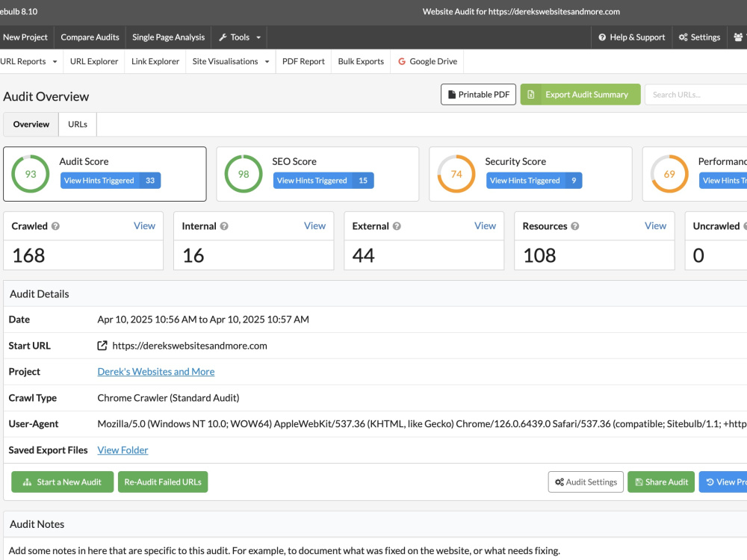Open the Tools dropdown menu
Viewport: 747px width, 560px height.
pyautogui.click(x=239, y=37)
